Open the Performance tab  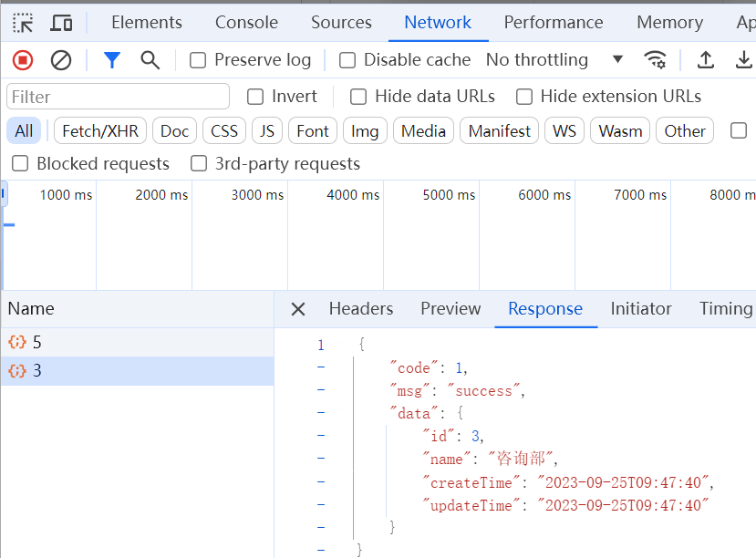tap(554, 23)
